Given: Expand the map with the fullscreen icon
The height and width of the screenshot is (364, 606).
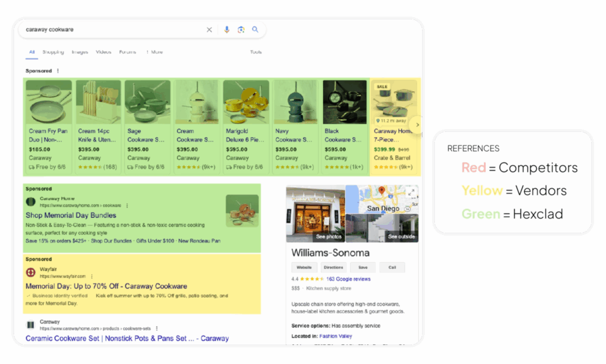Looking at the screenshot, I should 411,192.
